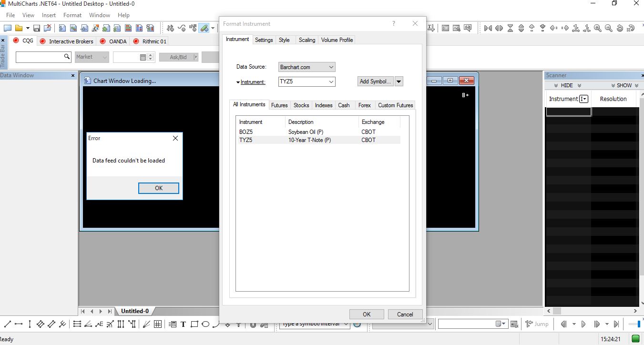Click the Untitled-0 workspace tab
Screen dimensions: 644x345
coord(135,311)
